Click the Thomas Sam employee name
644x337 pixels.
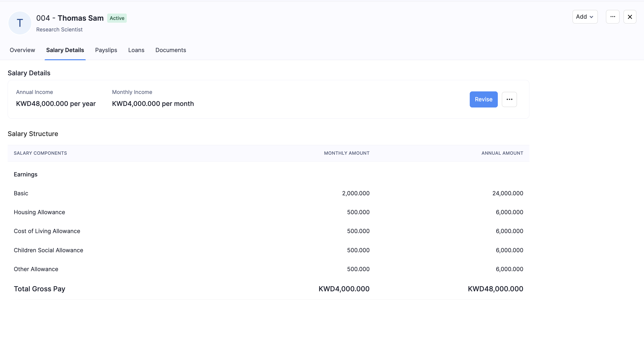[81, 18]
